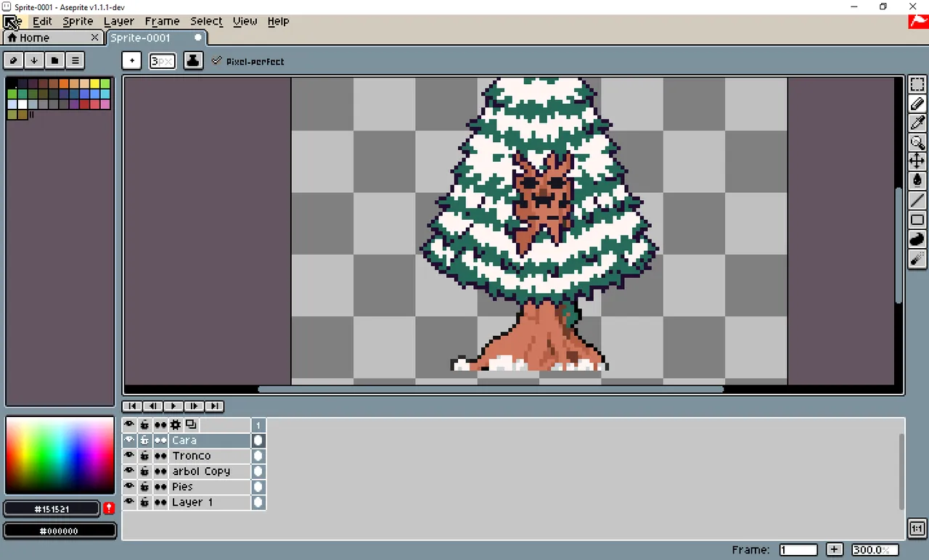Select the Pies layer

coord(210,487)
